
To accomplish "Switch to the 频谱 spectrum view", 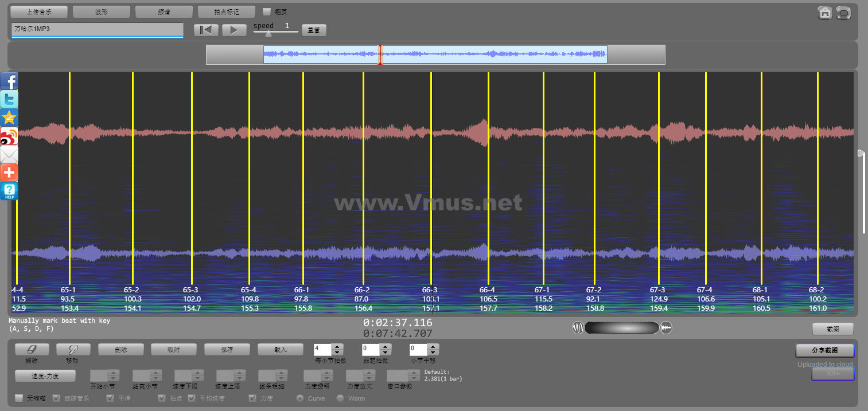I will pos(164,11).
